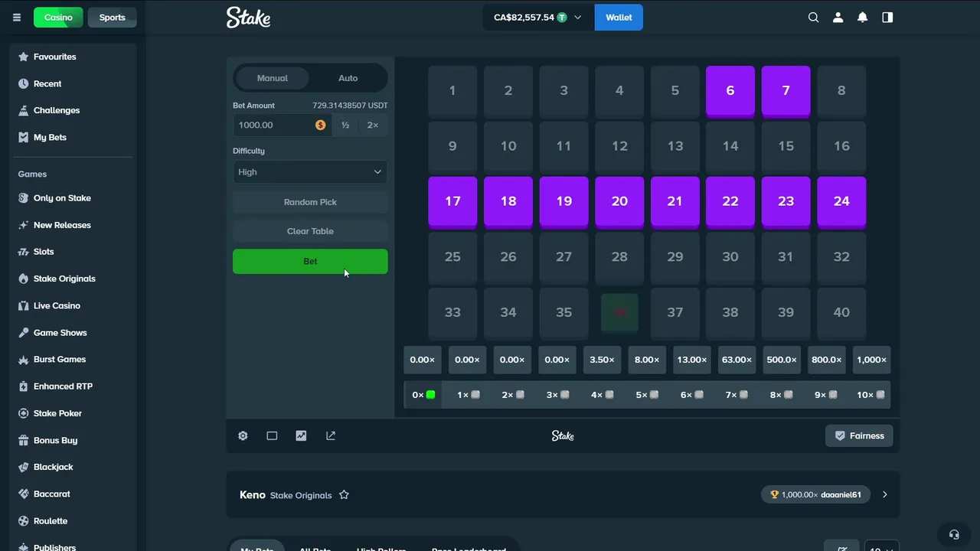Open My Bets in the sidebar
The height and width of the screenshot is (551, 980).
[73, 138]
